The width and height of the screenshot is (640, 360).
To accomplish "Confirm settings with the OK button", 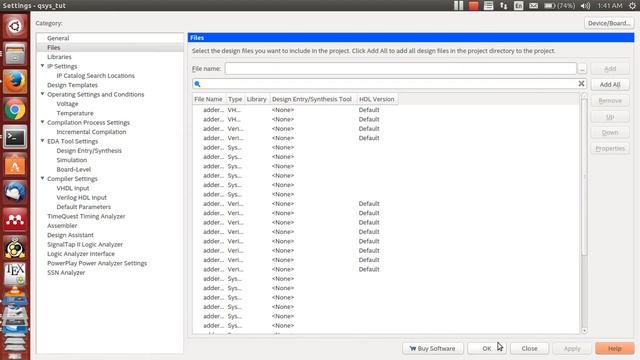I will tap(487, 348).
